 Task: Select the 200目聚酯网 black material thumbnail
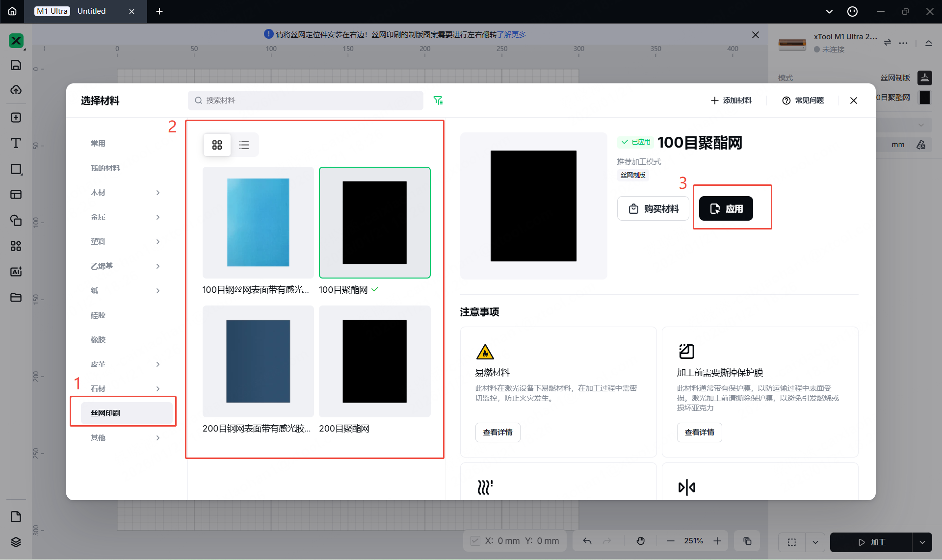pos(375,361)
